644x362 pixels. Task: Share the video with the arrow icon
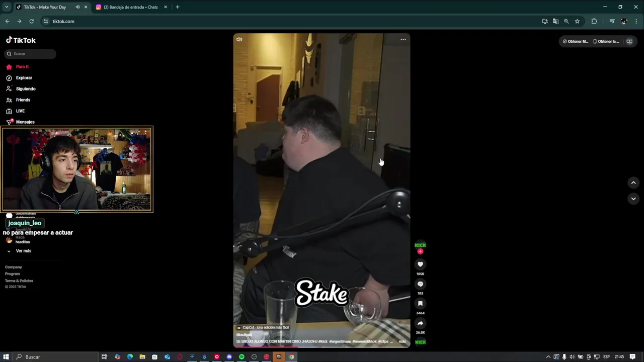coord(420,323)
